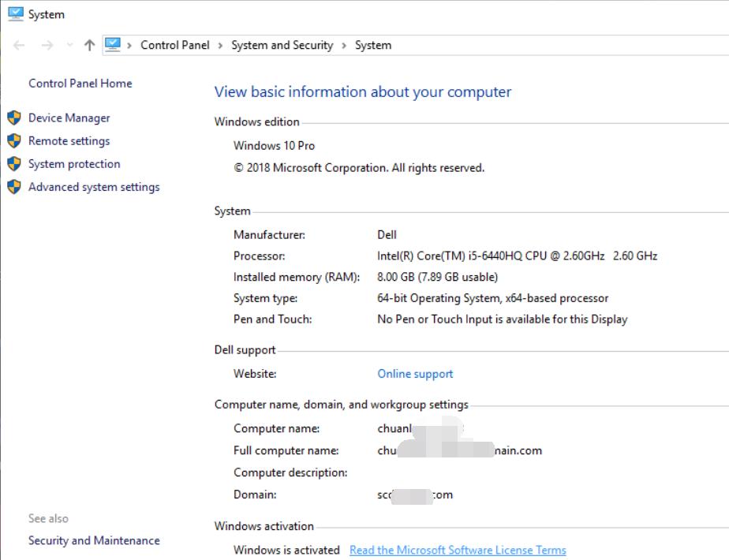Select System and Security in the breadcrumb
This screenshot has width=729, height=560.
(x=282, y=45)
